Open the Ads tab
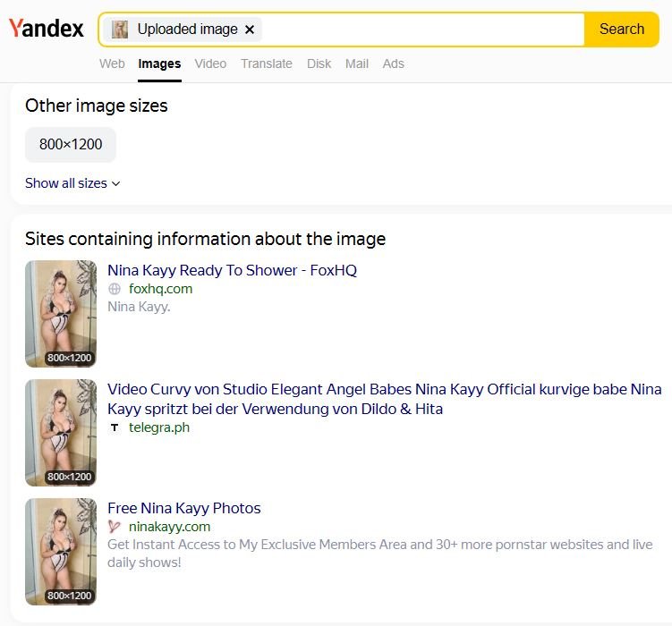The width and height of the screenshot is (672, 626). pyautogui.click(x=393, y=63)
